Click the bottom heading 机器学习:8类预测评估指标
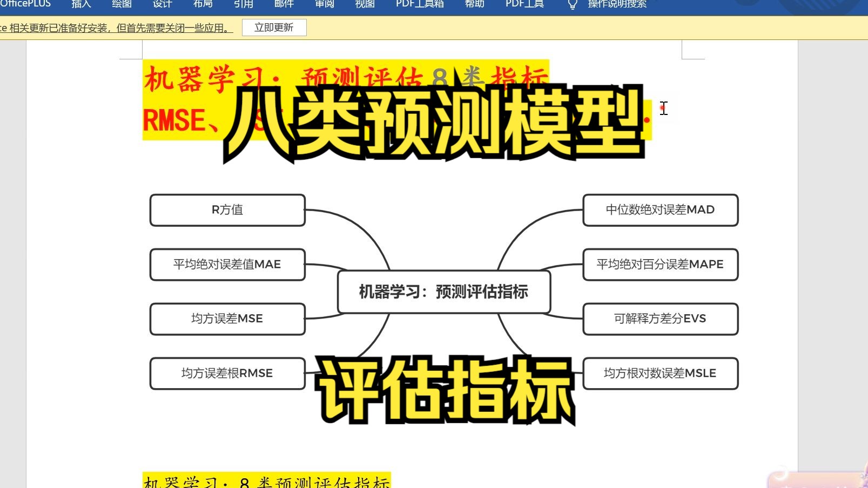This screenshot has height=488, width=868. (x=266, y=480)
